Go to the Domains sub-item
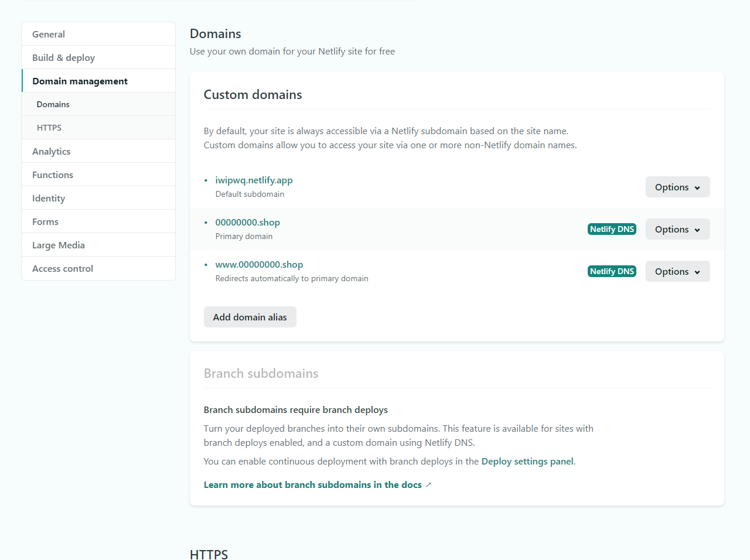Screen dimensions: 750x560 pyautogui.click(x=98, y=104)
